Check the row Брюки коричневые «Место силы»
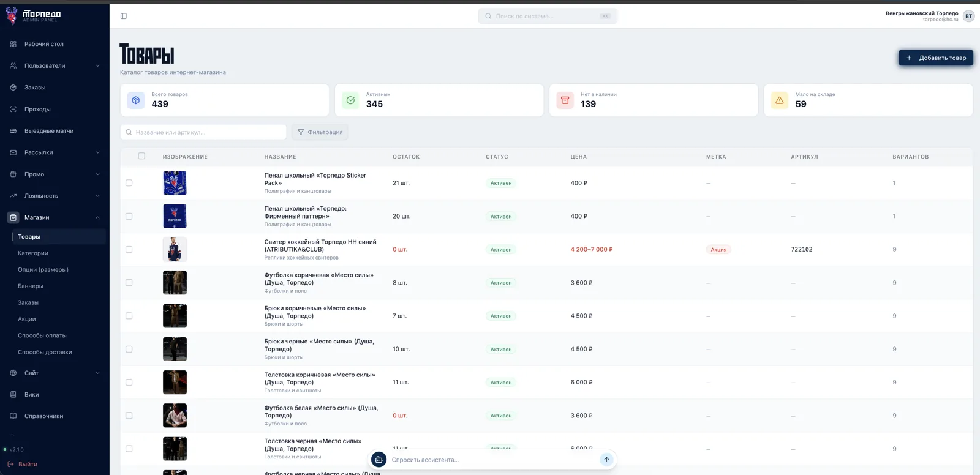The image size is (980, 475). [x=129, y=316]
